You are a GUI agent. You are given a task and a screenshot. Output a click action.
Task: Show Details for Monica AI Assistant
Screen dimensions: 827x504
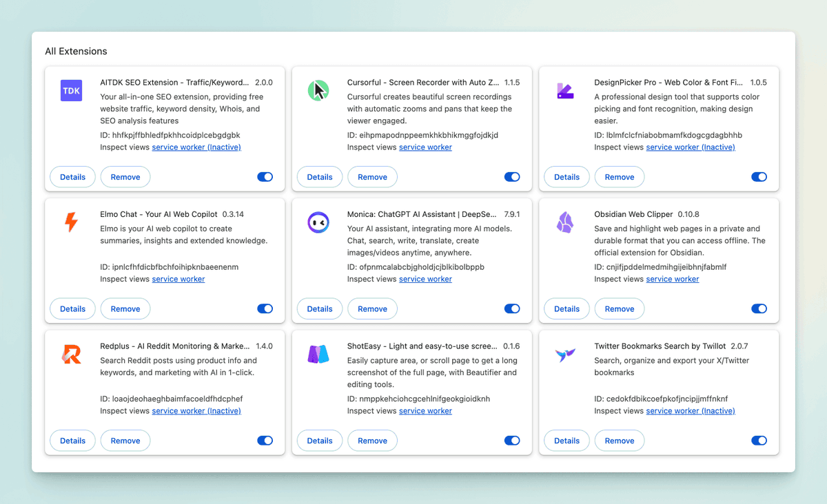pos(320,308)
